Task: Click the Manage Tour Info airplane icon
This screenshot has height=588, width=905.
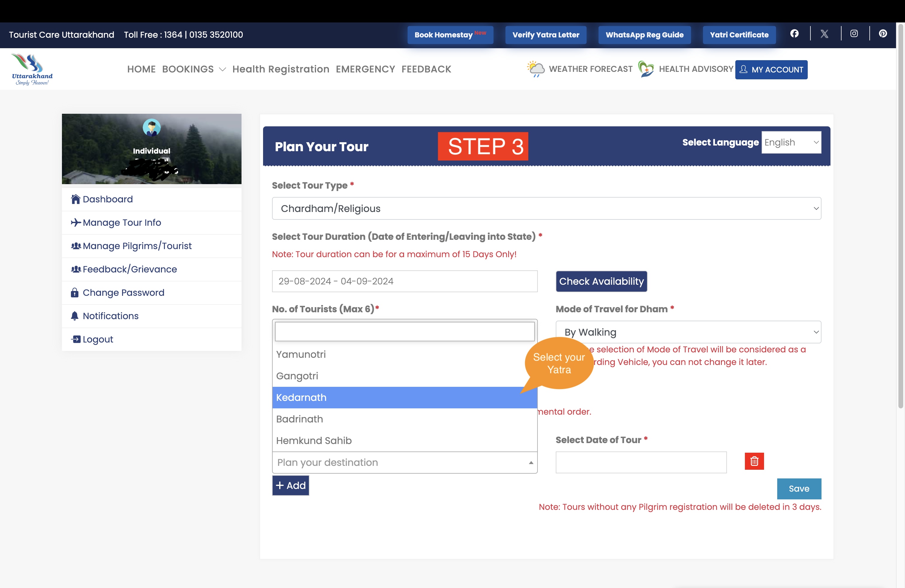Action: (75, 222)
